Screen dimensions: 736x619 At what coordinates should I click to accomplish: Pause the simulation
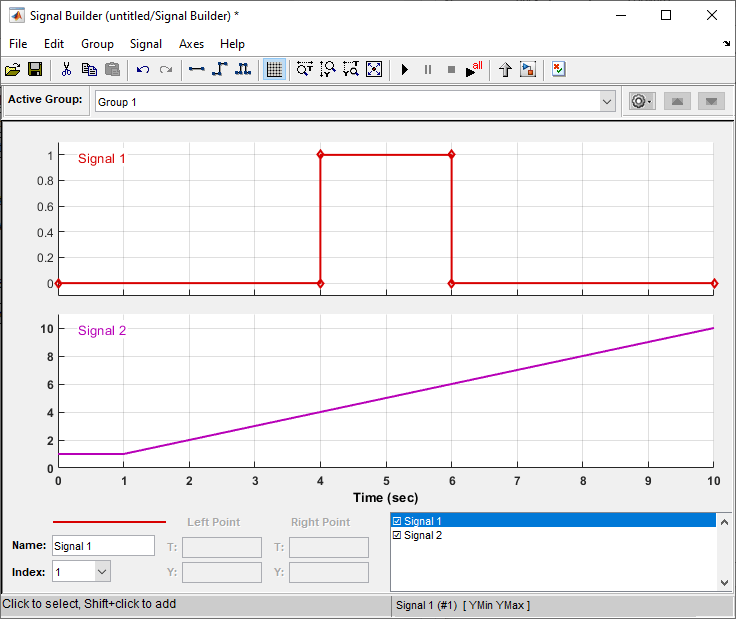[x=428, y=70]
